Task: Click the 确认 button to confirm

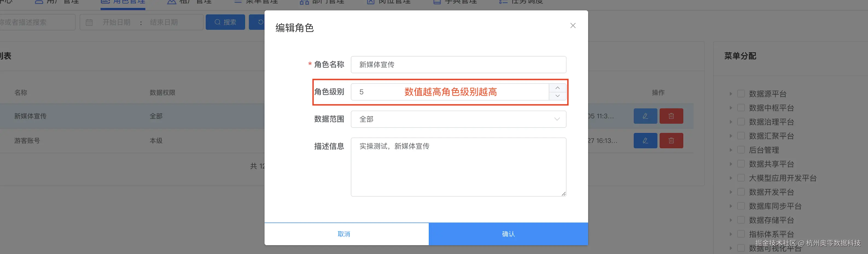Action: pyautogui.click(x=508, y=233)
